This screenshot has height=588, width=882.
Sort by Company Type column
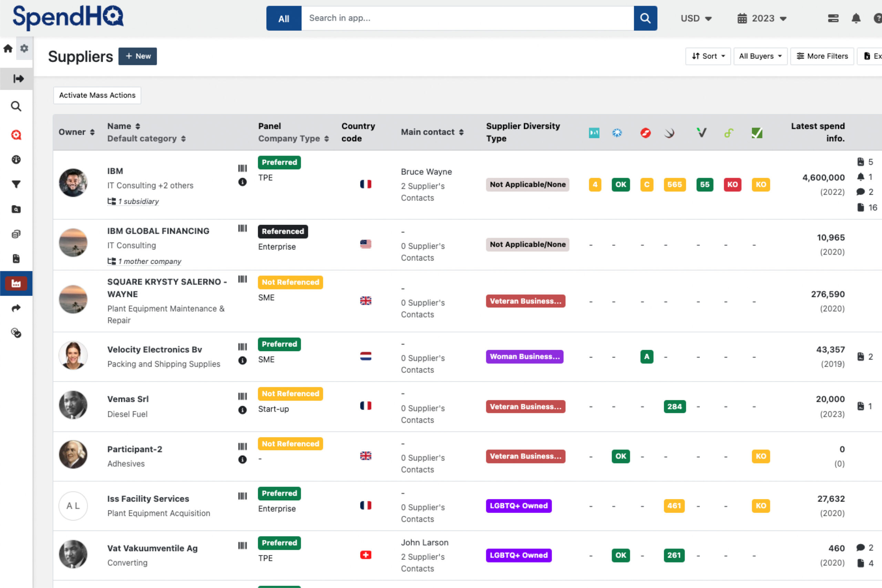tap(293, 138)
